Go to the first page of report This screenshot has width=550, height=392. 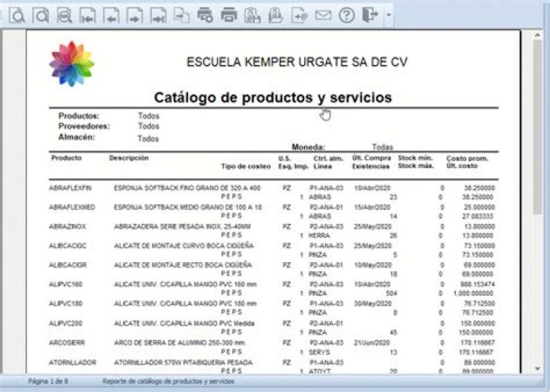click(89, 15)
